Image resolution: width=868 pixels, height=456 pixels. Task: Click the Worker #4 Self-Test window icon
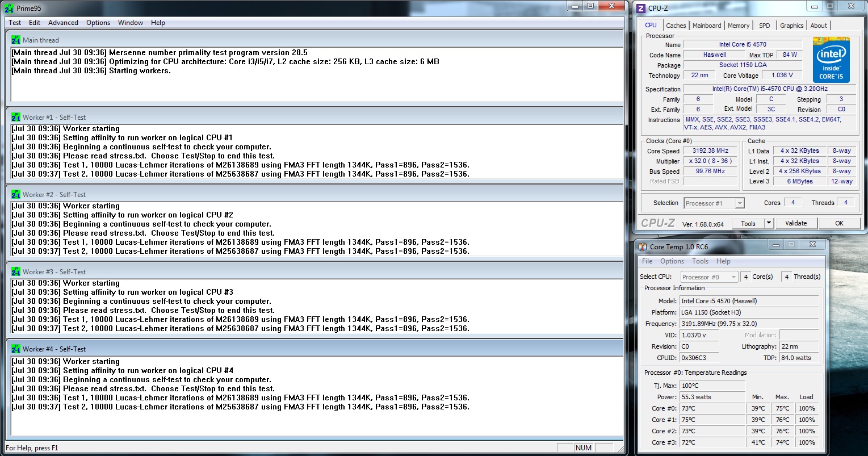coord(16,349)
